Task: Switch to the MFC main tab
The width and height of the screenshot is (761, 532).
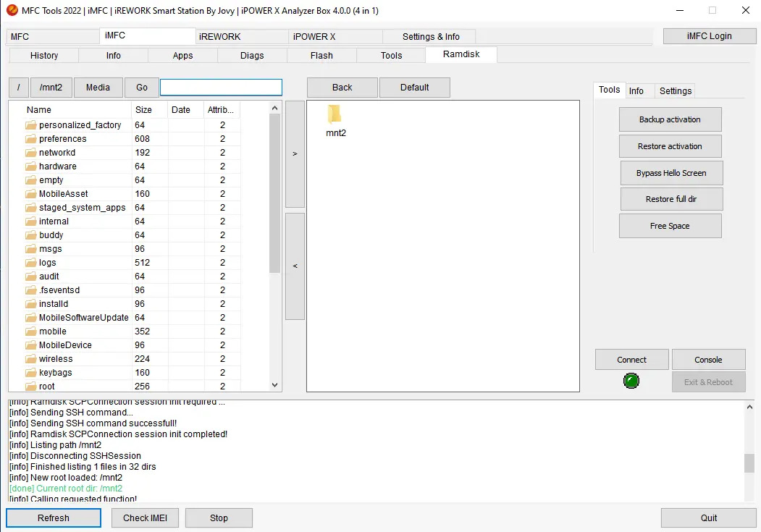Action: (x=52, y=36)
